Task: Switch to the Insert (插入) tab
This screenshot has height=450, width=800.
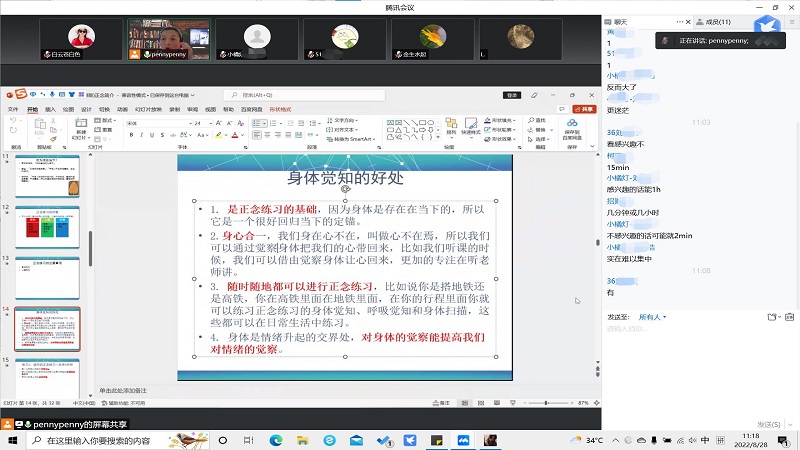Action: tap(50, 109)
